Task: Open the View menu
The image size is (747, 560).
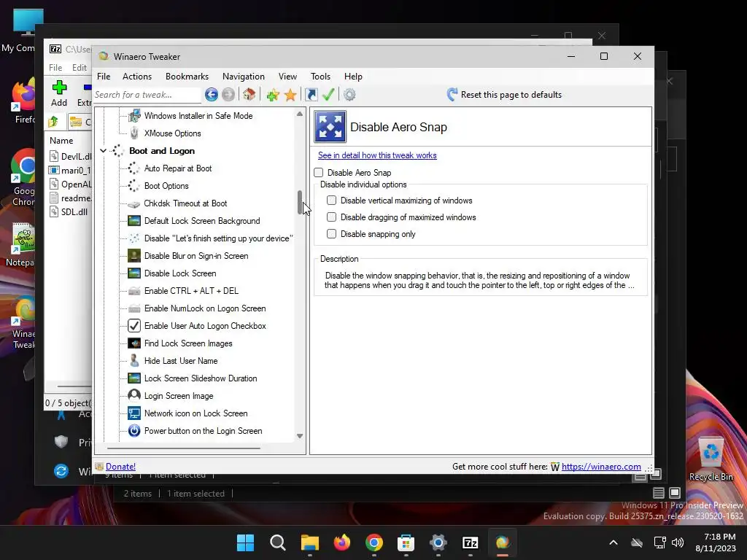Action: coord(287,76)
